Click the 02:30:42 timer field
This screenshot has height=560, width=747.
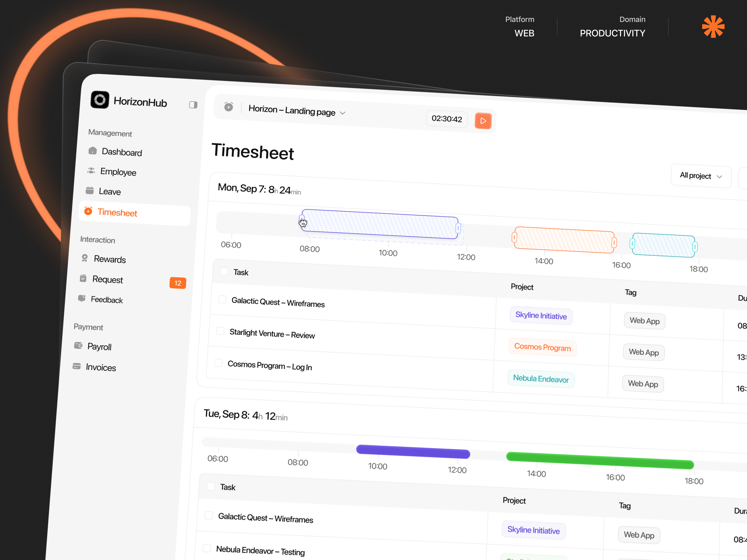447,119
